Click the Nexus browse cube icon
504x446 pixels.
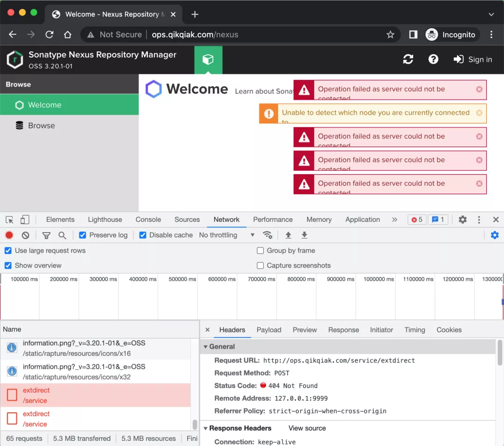[208, 59]
